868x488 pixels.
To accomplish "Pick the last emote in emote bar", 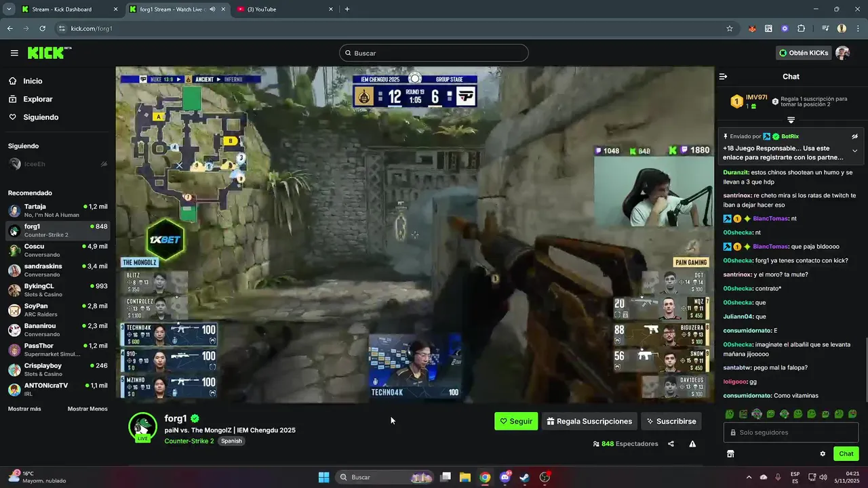I will (852, 414).
